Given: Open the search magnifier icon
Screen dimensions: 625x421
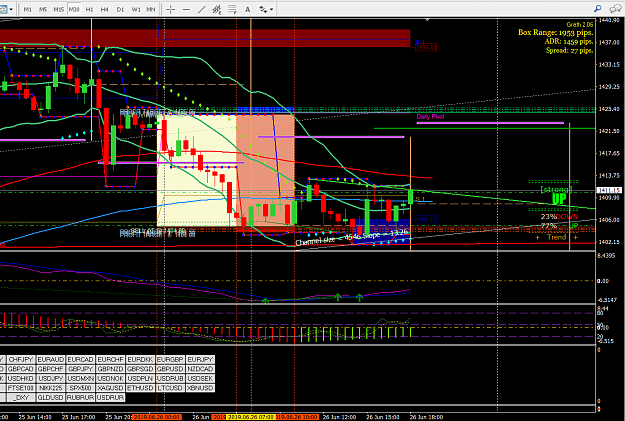Looking at the screenshot, I should (597, 8).
